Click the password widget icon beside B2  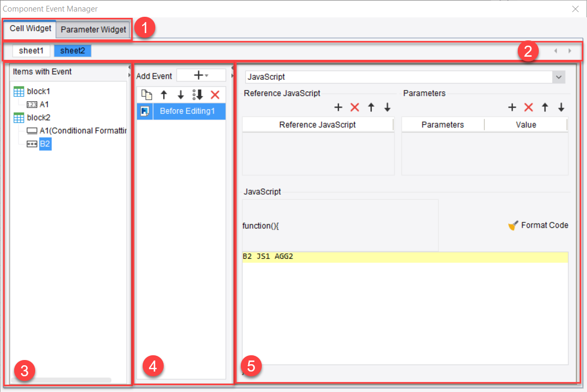32,144
